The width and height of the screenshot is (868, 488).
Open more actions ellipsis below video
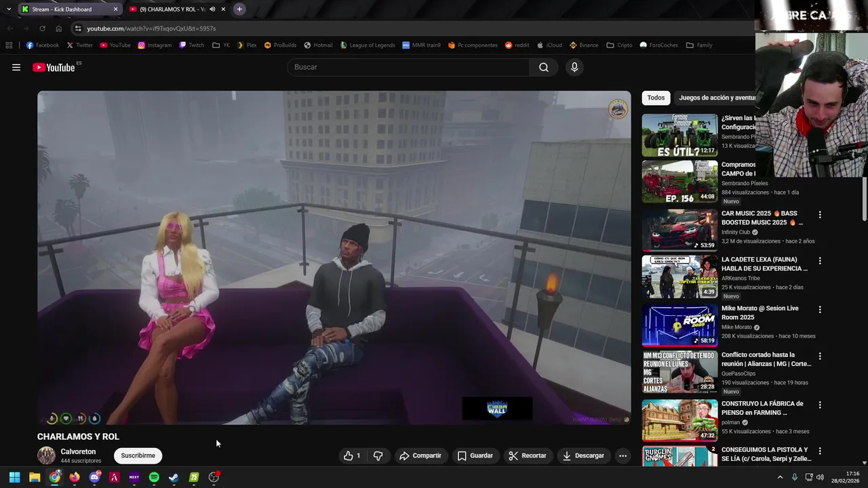623,455
